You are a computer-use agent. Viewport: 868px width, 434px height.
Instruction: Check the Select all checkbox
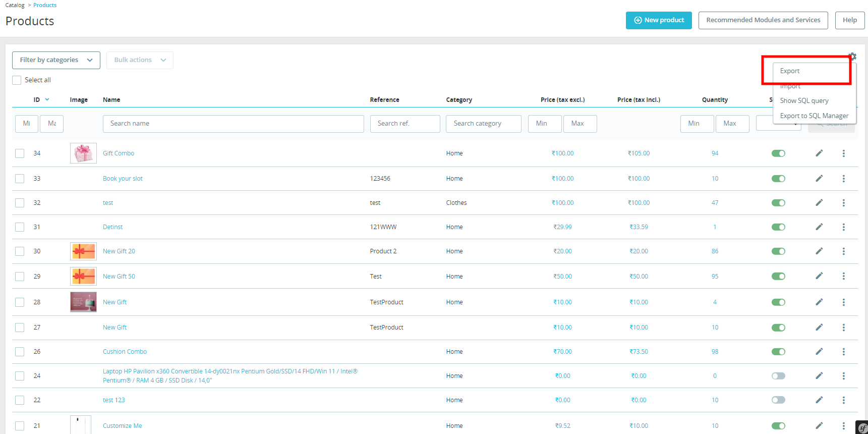pyautogui.click(x=17, y=80)
